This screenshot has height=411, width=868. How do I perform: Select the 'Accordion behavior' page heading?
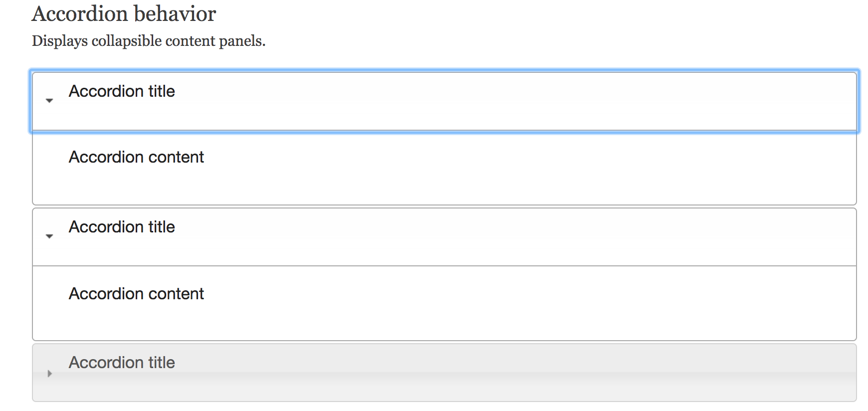click(x=124, y=13)
